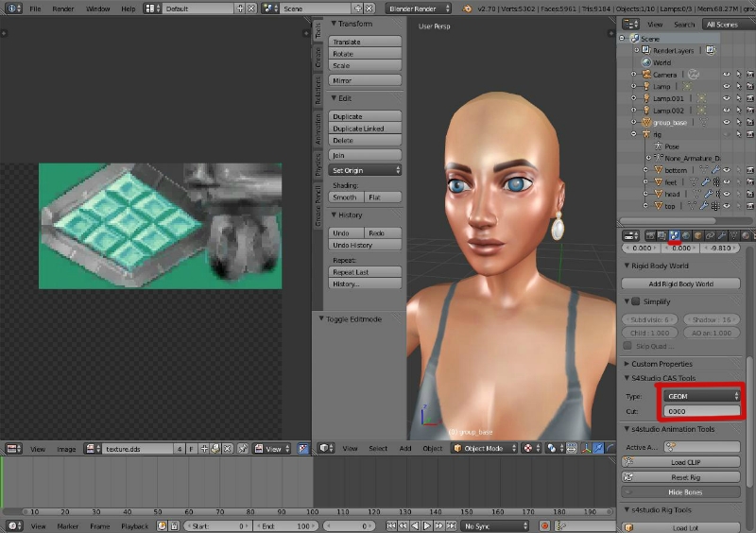Open the Scene properties tab icon
This screenshot has width=756, height=533.
(674, 235)
